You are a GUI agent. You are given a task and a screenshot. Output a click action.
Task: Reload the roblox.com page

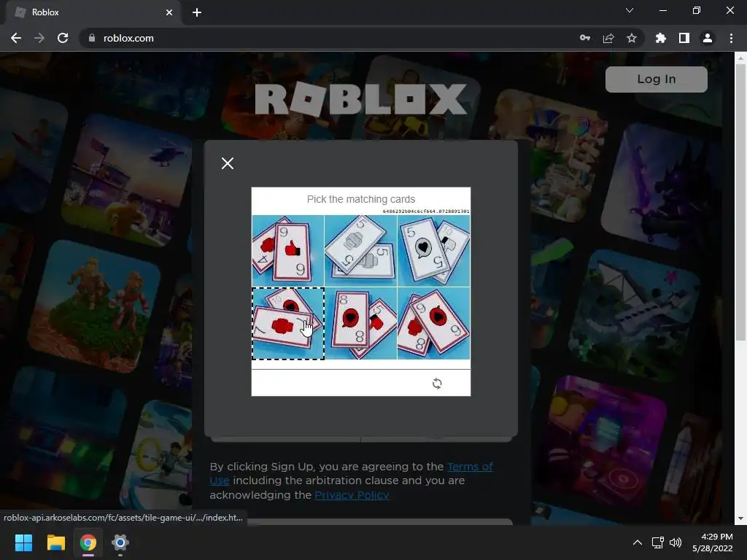point(63,38)
